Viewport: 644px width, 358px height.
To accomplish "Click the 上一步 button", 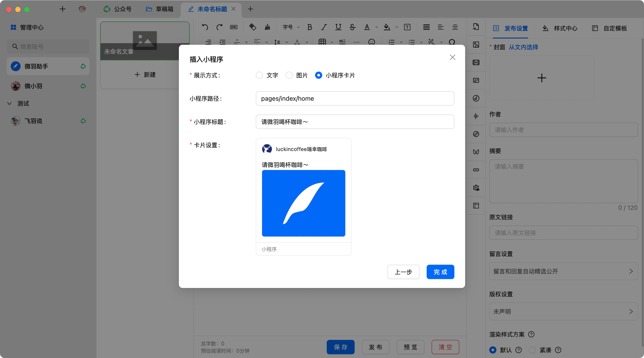I will pos(403,272).
